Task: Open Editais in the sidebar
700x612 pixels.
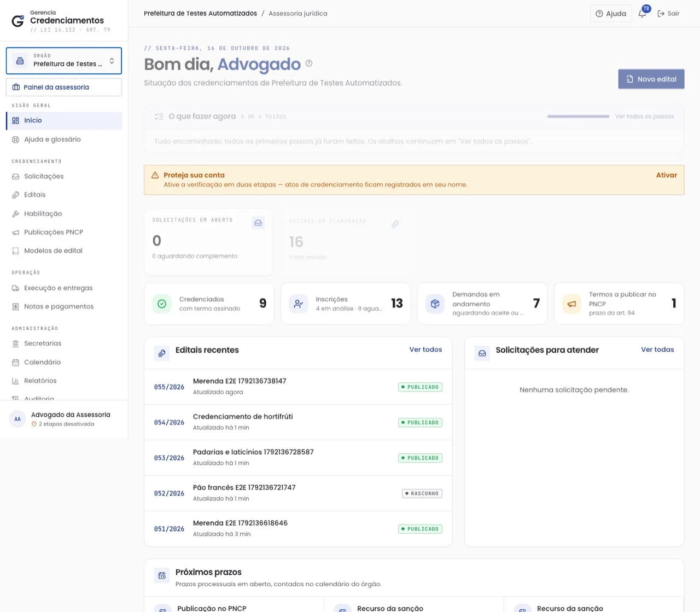Action: [x=64, y=195]
